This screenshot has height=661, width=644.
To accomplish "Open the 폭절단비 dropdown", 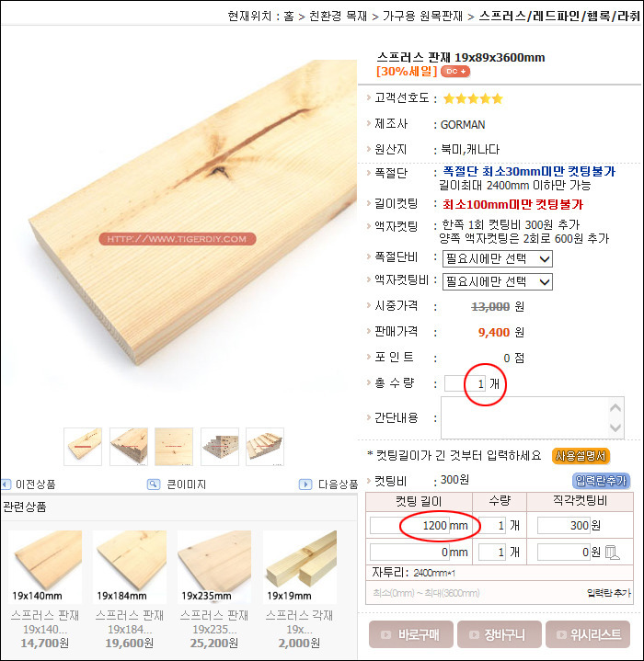I will coord(497,258).
